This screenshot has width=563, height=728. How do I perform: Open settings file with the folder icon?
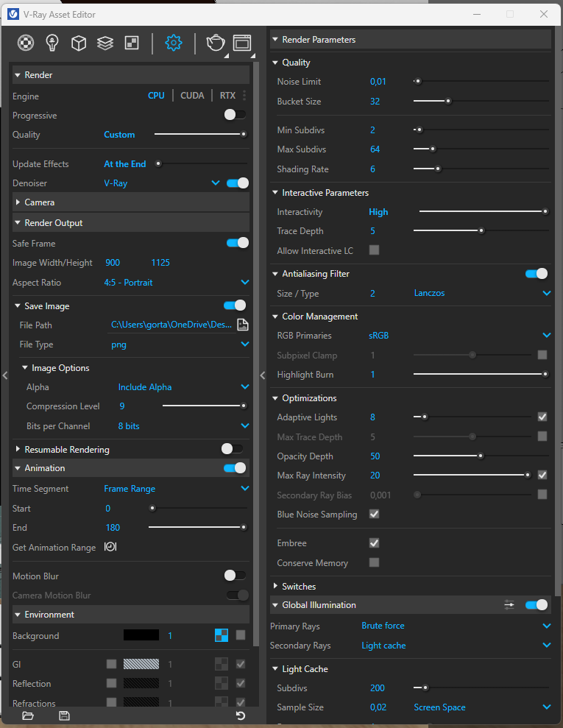click(x=28, y=715)
